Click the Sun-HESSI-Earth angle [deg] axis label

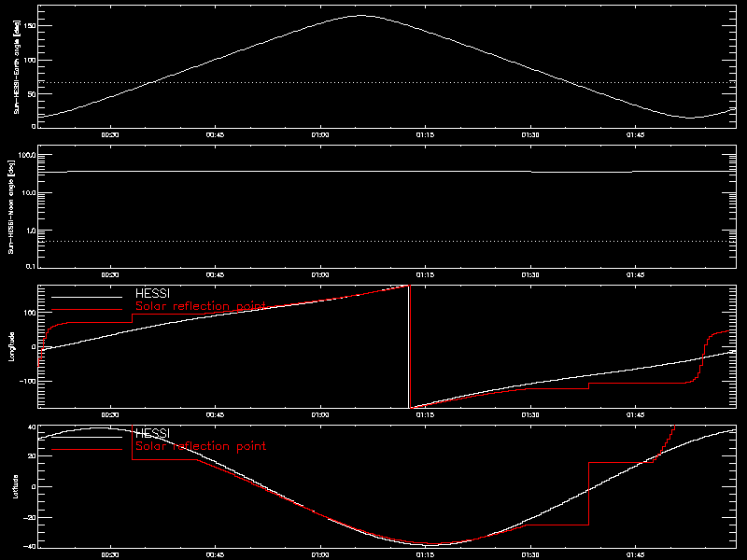click(x=17, y=67)
